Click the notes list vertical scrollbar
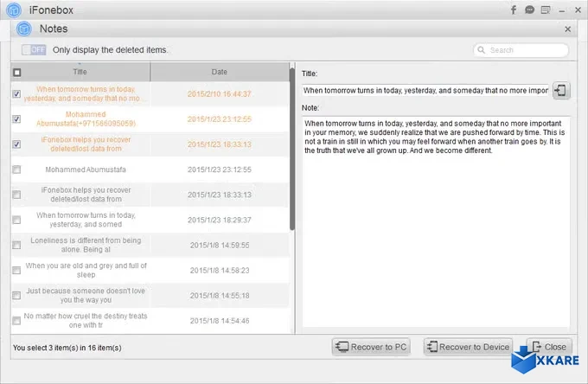588x384 pixels. pyautogui.click(x=292, y=150)
